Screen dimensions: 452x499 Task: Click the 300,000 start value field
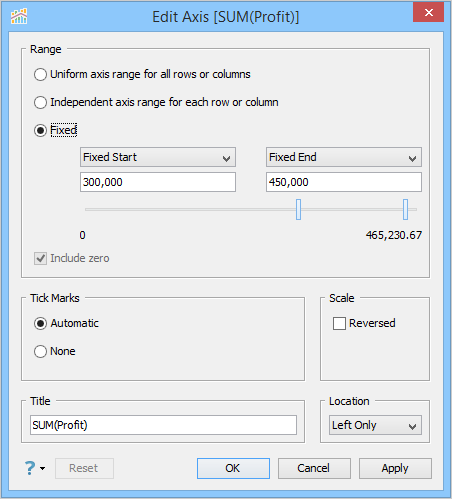click(x=158, y=182)
